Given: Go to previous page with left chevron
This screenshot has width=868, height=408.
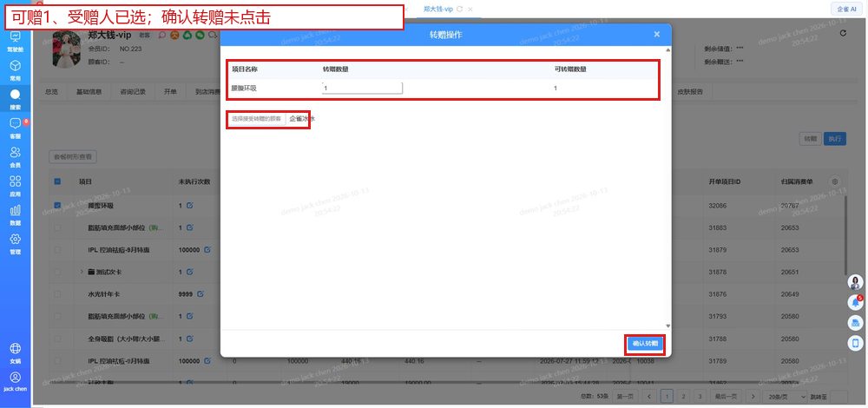Looking at the screenshot, I should point(650,397).
